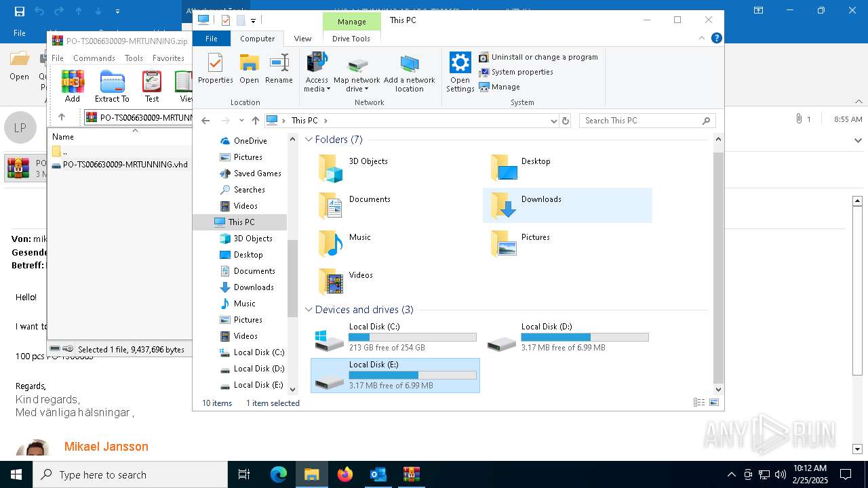Click Uninstall or change a program

click(538, 57)
